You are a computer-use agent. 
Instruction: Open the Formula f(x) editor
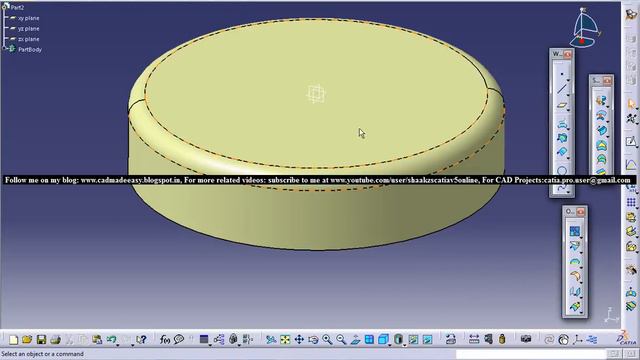165,340
